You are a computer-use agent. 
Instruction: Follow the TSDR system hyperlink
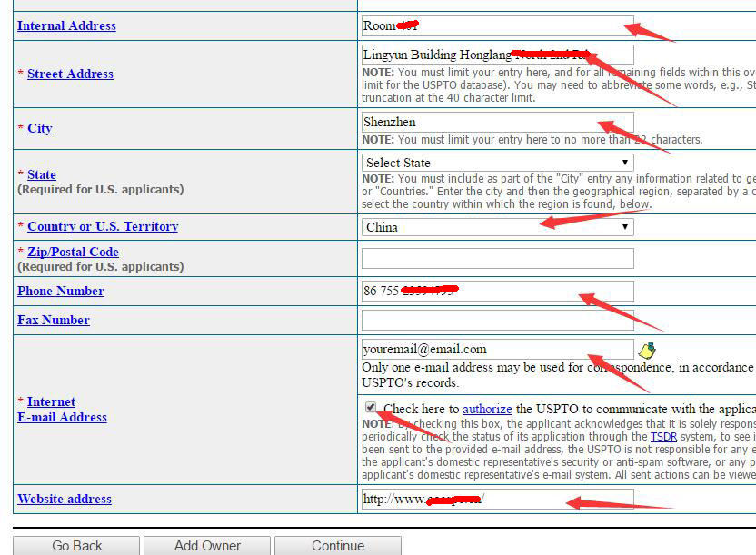click(x=663, y=437)
